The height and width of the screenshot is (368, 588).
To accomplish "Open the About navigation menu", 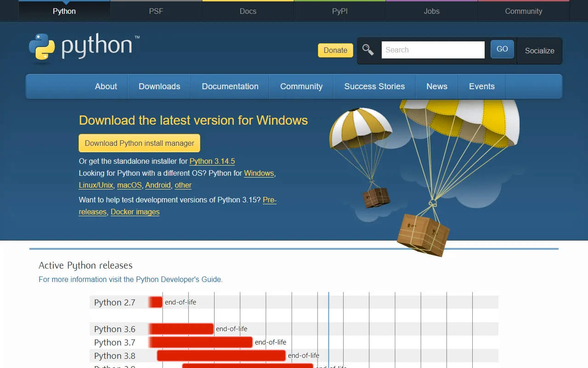I will [106, 86].
